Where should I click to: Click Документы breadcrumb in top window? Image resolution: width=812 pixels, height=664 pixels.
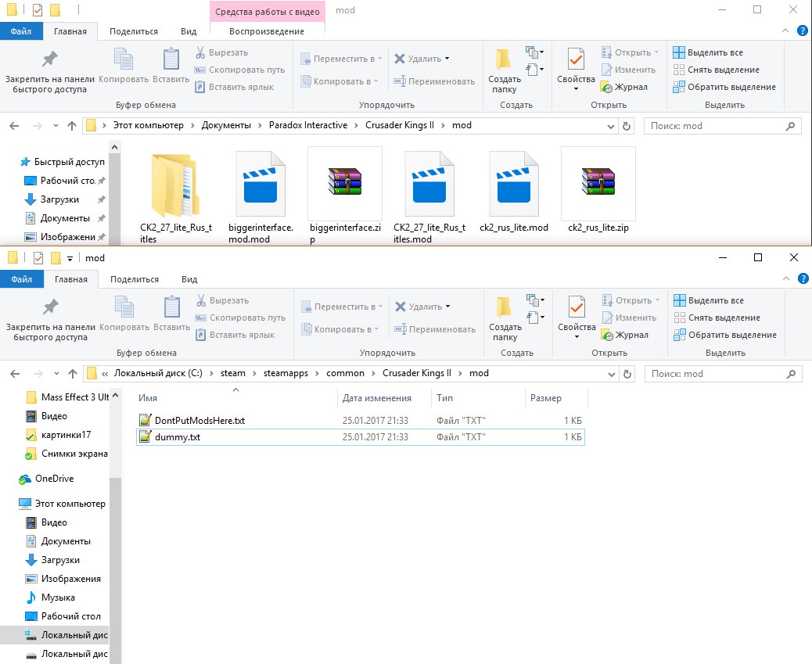(226, 125)
